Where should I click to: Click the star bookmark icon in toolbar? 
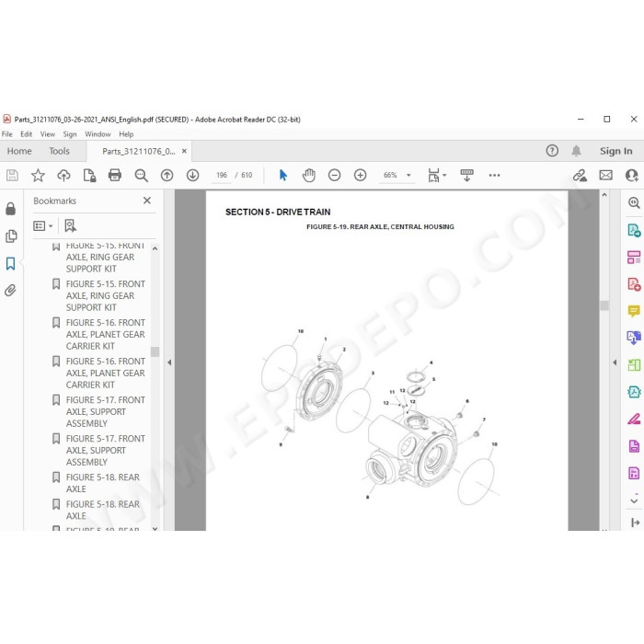point(38,176)
